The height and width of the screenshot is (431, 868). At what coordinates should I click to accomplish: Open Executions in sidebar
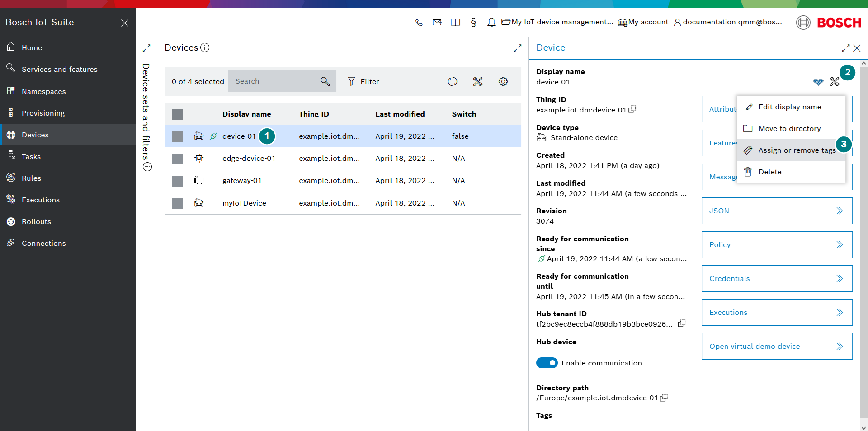point(68,200)
